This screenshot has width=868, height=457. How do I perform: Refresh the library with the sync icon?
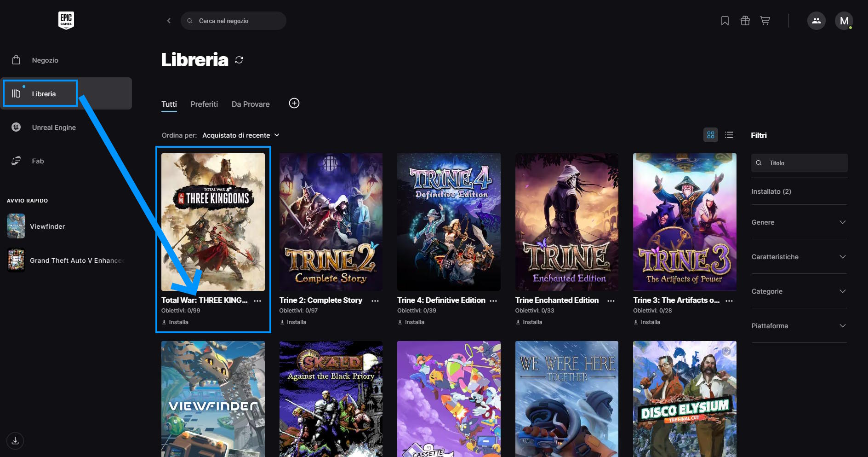pyautogui.click(x=239, y=60)
